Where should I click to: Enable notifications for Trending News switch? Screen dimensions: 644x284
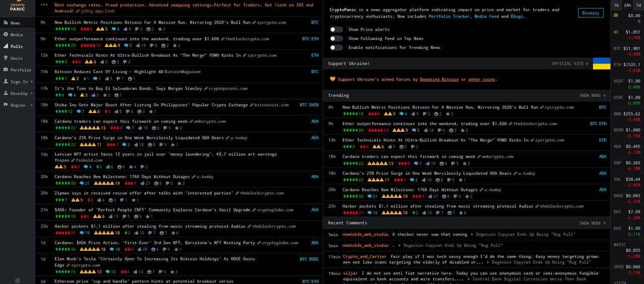tap(336, 48)
